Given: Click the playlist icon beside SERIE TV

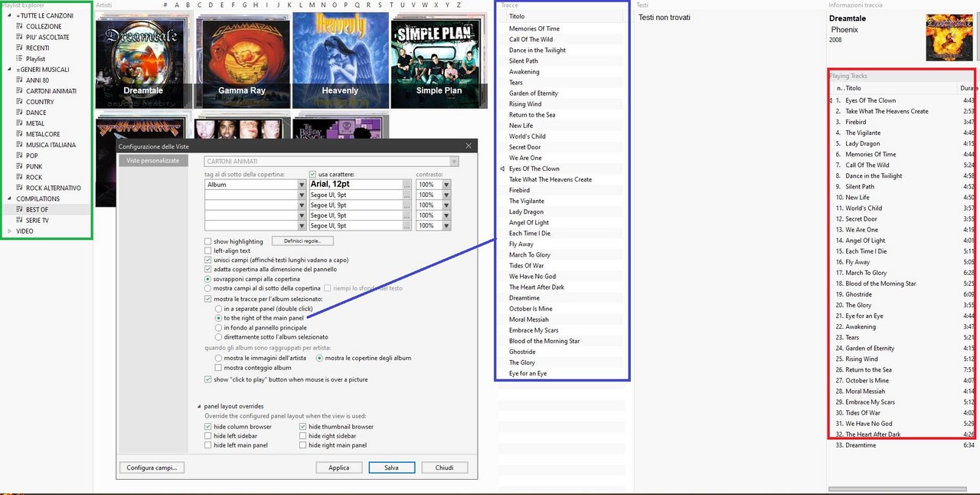Looking at the screenshot, I should point(19,220).
